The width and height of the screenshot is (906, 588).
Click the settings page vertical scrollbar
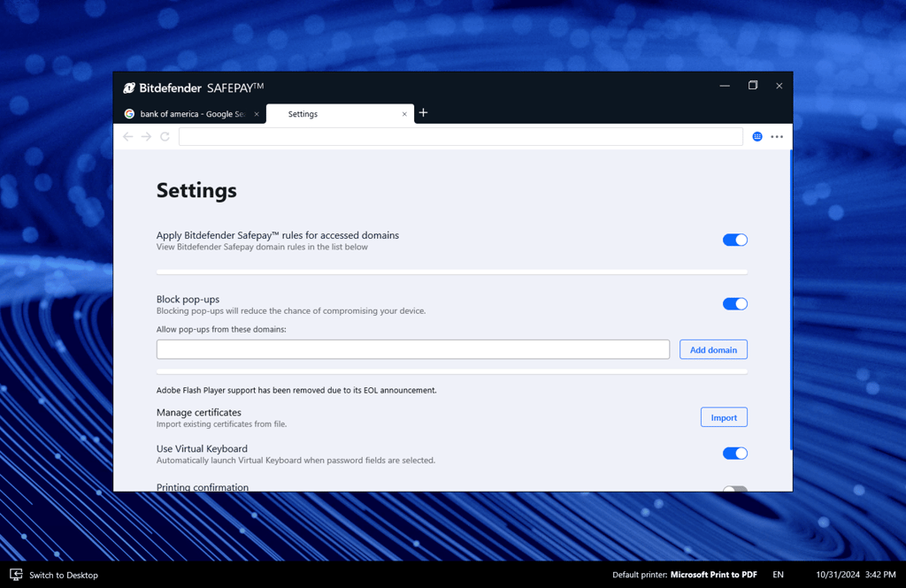[790, 300]
